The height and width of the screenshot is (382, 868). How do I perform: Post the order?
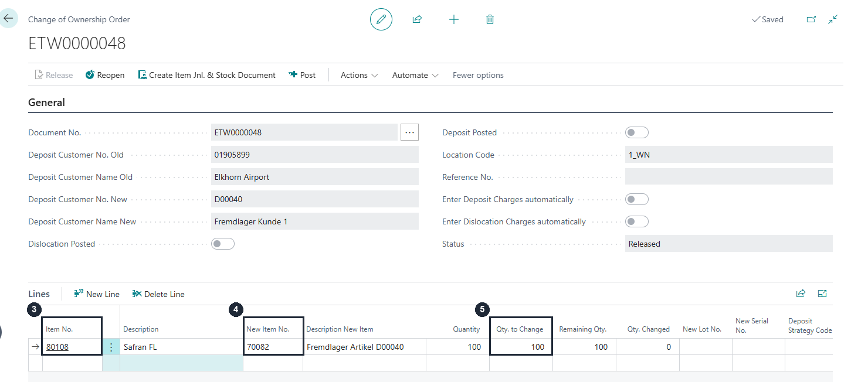[x=302, y=75]
